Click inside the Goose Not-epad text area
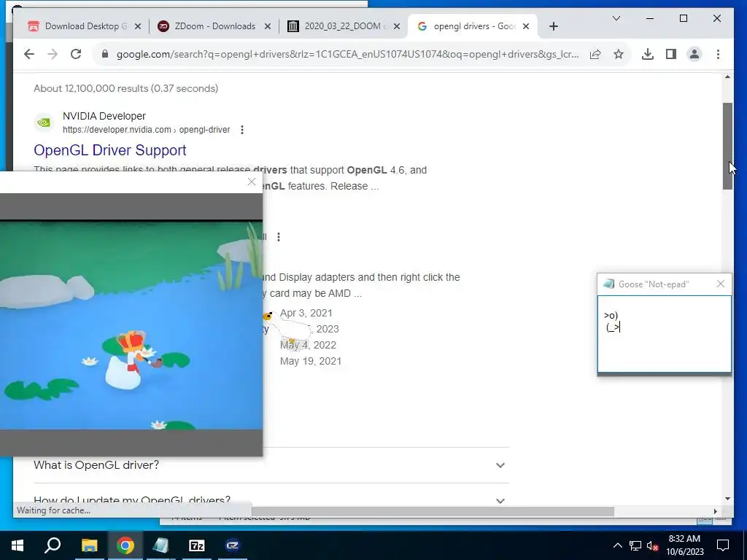 (x=664, y=333)
